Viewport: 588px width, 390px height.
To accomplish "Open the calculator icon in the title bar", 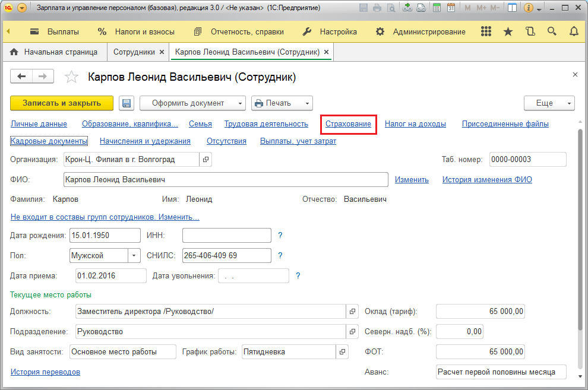I will pos(437,8).
